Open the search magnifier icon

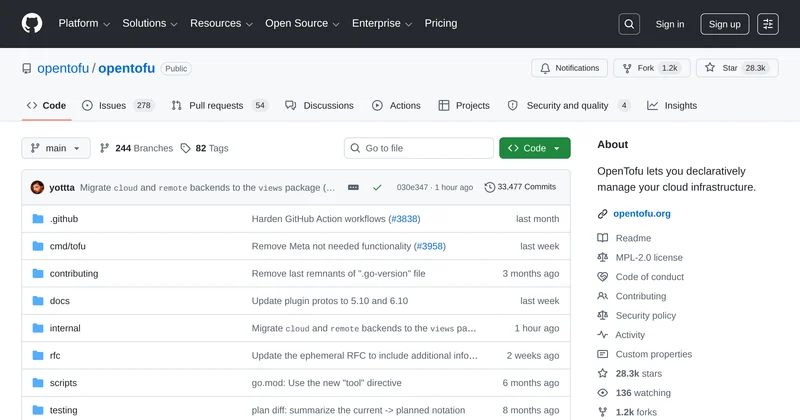[629, 24]
